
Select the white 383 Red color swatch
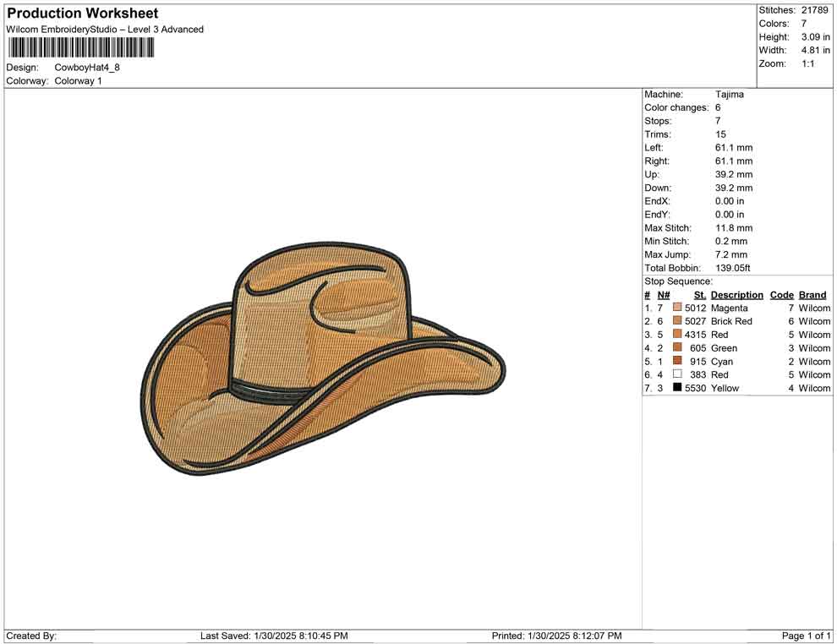pos(677,374)
